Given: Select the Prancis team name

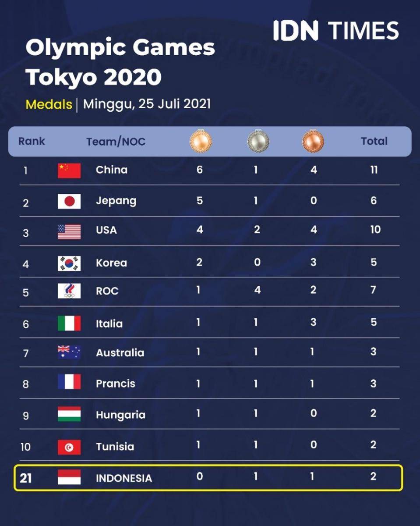Looking at the screenshot, I should (116, 384).
